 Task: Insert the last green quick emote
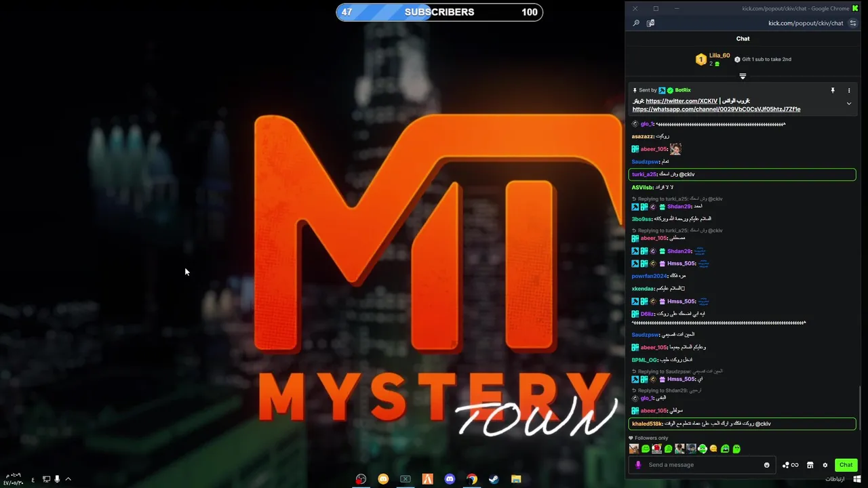pyautogui.click(x=736, y=449)
